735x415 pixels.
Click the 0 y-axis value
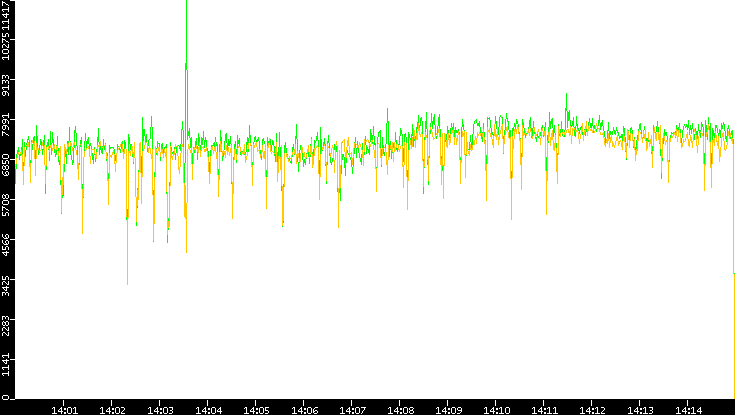click(5, 398)
